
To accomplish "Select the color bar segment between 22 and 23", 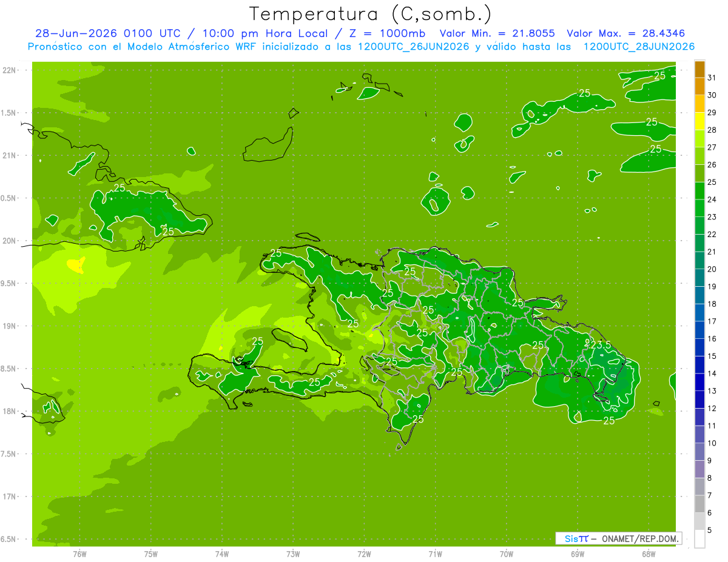I will point(699,226).
